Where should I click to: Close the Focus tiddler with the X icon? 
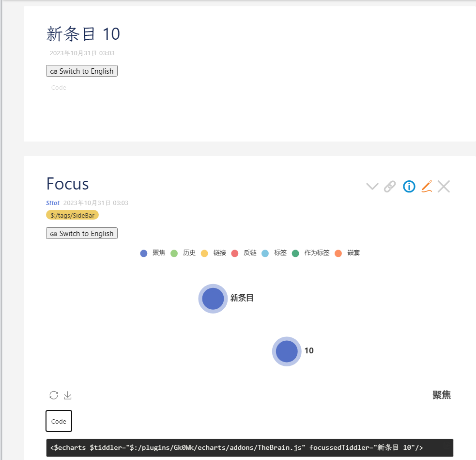pyautogui.click(x=444, y=186)
